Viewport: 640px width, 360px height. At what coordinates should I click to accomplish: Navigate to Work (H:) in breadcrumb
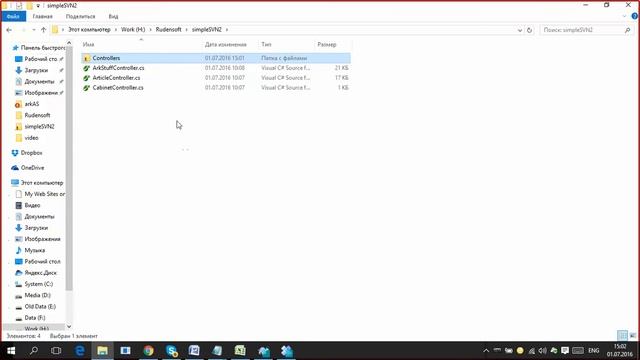pos(133,30)
